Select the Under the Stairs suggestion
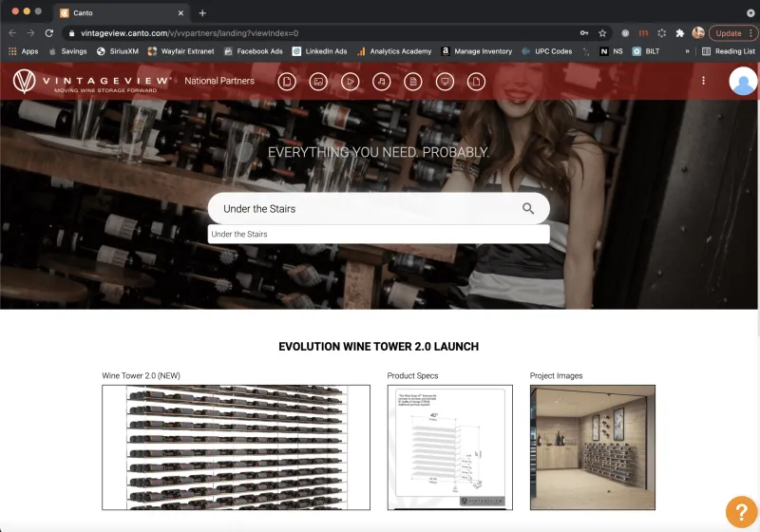This screenshot has height=532, width=760. [x=378, y=234]
